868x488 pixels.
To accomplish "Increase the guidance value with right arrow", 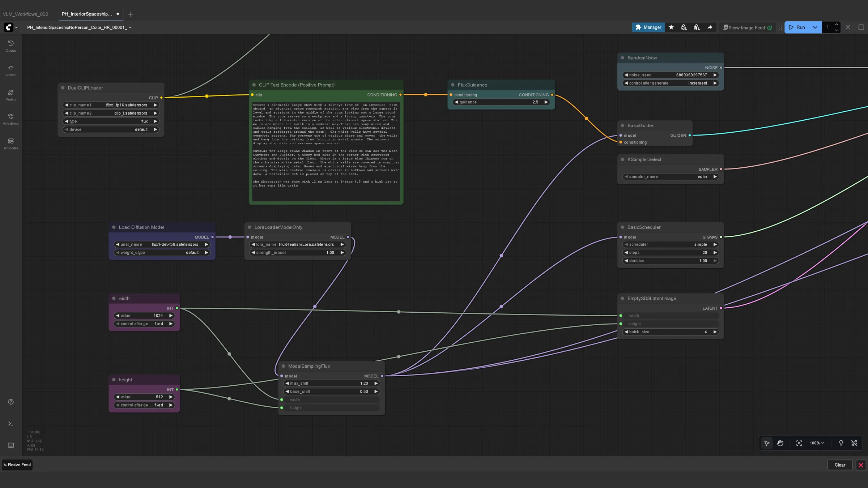I will [x=546, y=102].
